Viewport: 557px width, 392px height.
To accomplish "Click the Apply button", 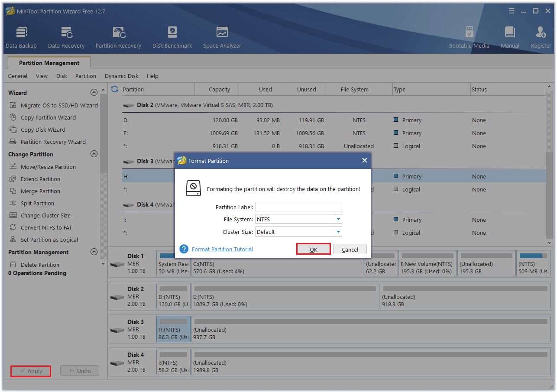I will (31, 371).
